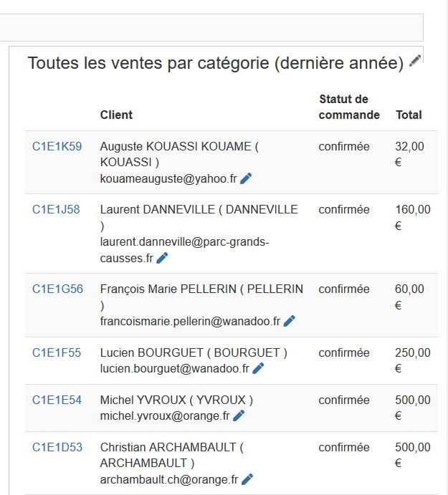This screenshot has width=448, height=495.
Task: Click the edit pencil for Laurent DANNEVILLE's email
Action: 162,258
